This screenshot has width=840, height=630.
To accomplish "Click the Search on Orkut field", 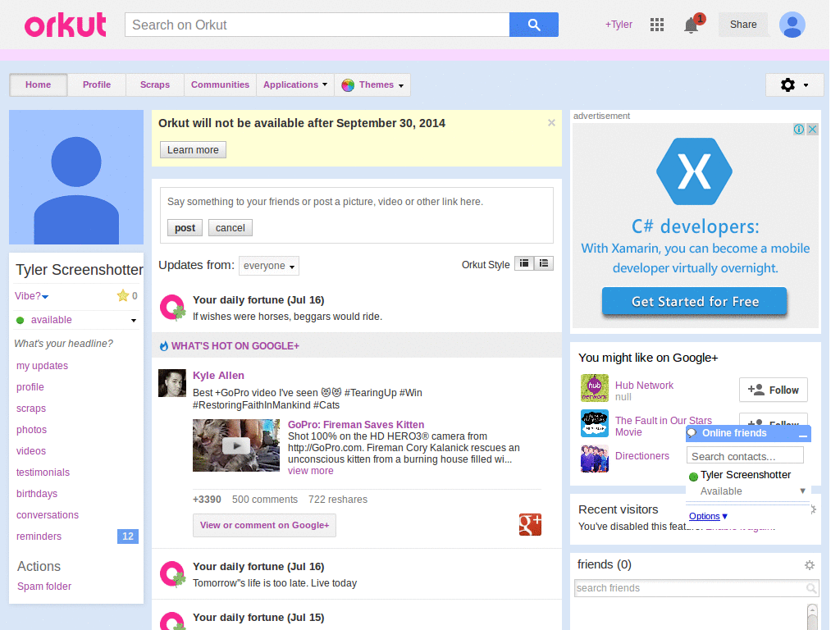I will coord(317,25).
